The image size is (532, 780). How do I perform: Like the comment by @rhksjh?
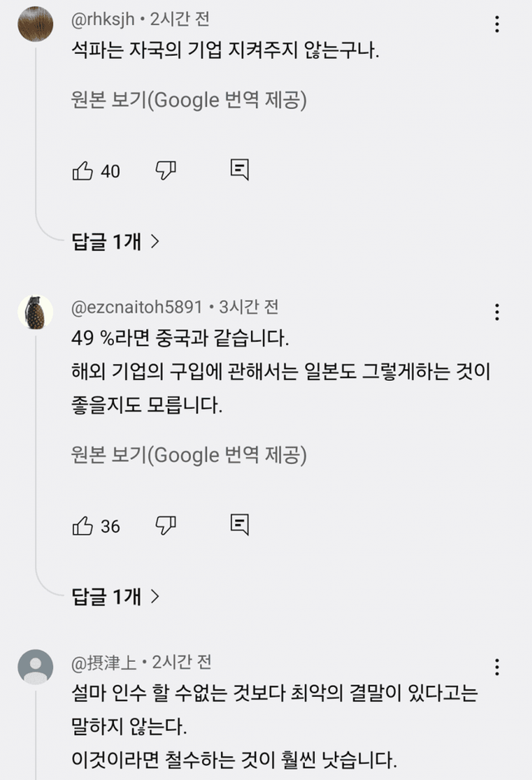point(83,171)
